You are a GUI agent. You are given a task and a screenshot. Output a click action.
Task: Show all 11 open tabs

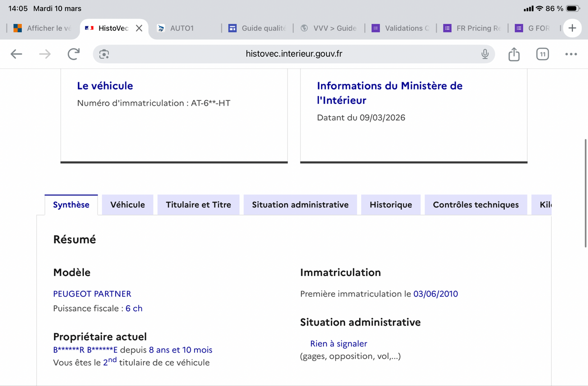click(542, 54)
